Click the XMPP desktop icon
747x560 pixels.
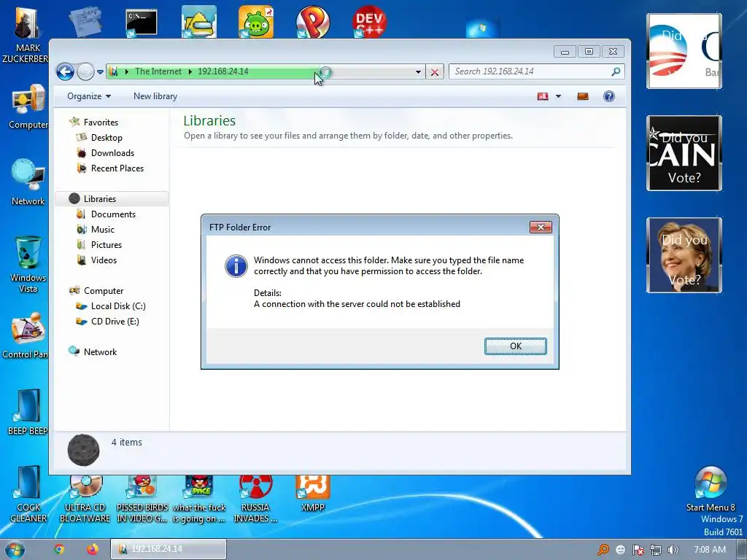pyautogui.click(x=312, y=494)
